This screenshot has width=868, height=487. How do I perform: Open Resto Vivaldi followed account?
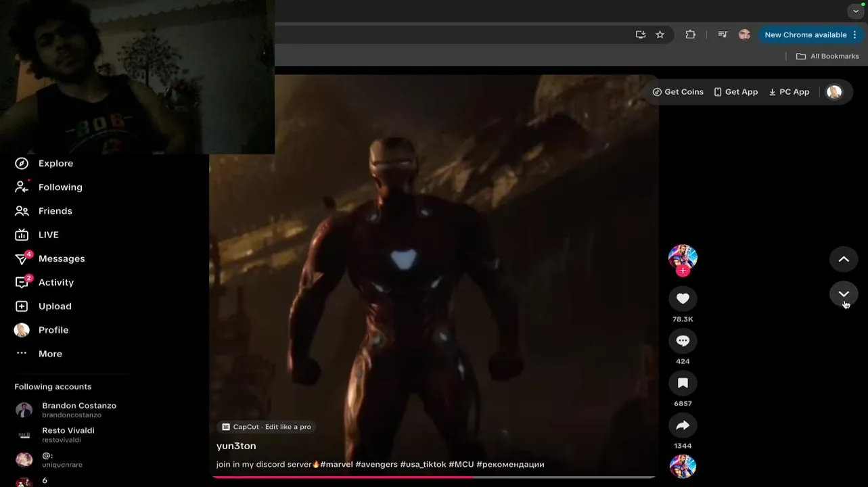(55, 435)
